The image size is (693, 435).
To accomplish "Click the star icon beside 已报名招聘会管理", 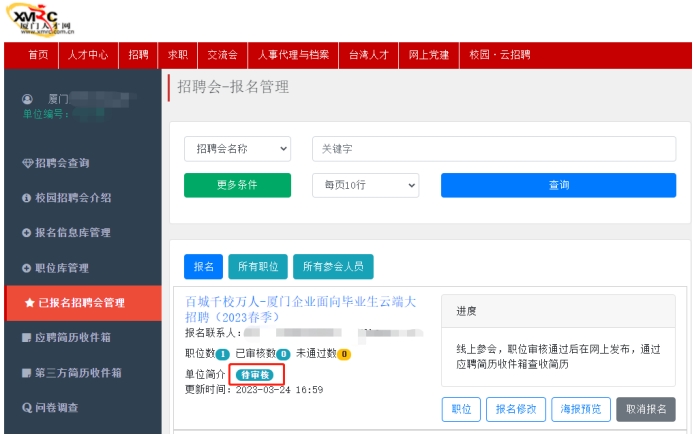I will [x=29, y=303].
